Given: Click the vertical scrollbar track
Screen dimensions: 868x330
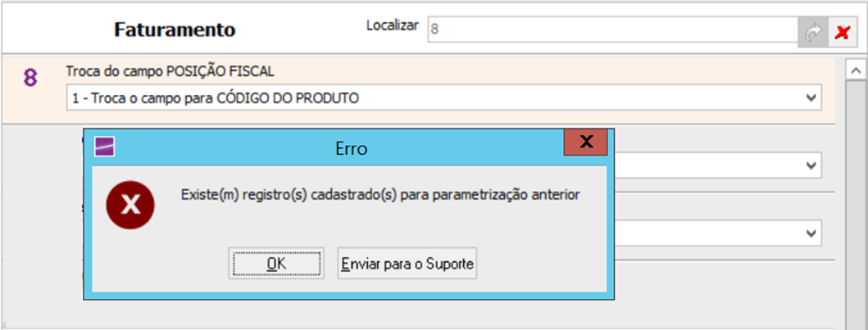Looking at the screenshot, I should [856, 205].
